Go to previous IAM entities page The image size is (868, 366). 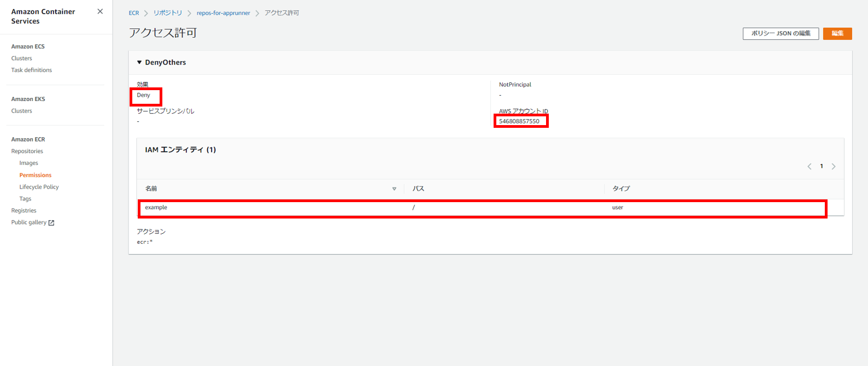point(810,167)
